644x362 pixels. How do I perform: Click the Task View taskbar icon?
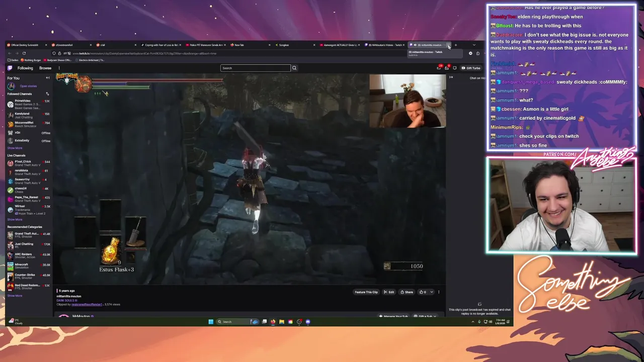264,322
